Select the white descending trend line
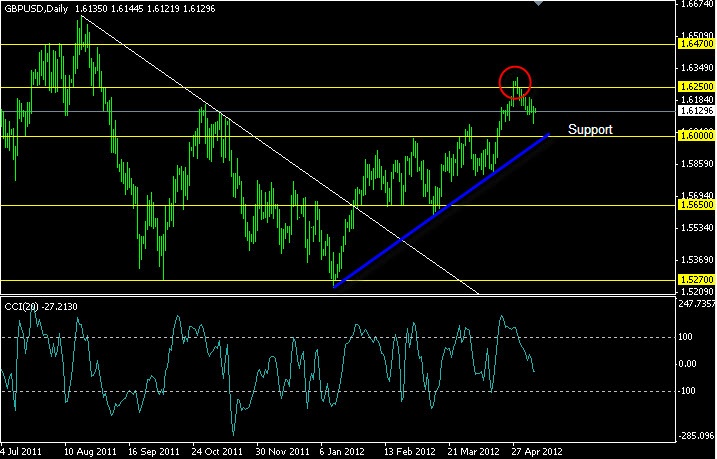Viewport: 717px width, 459px height. [x=279, y=154]
